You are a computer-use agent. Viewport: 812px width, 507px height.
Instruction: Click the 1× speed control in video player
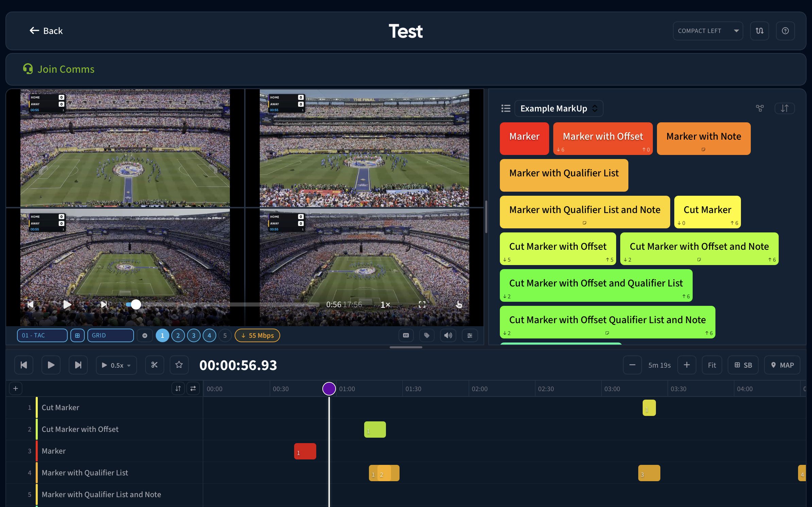385,304
